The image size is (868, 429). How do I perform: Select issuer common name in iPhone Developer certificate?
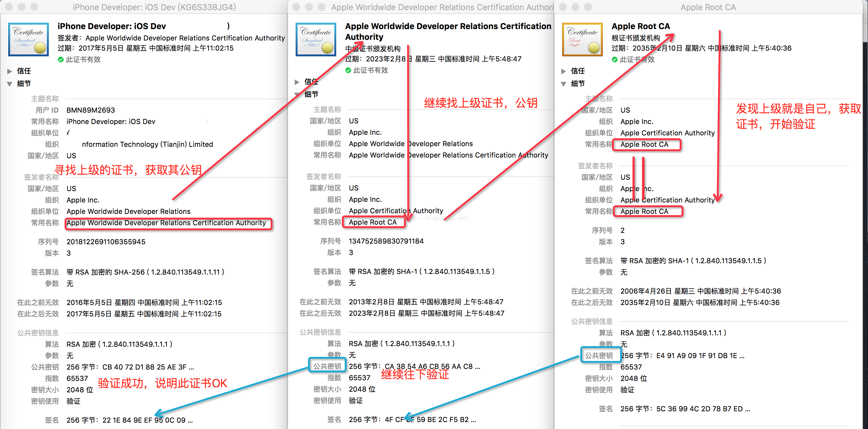pos(166,223)
